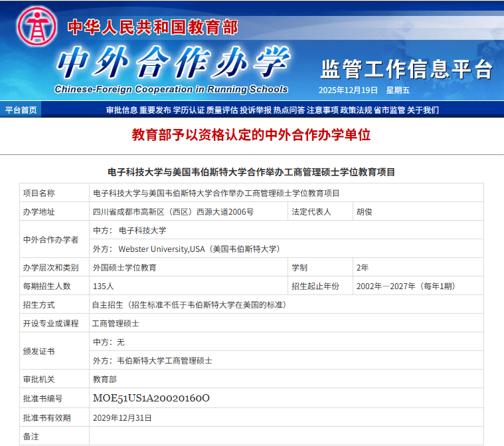Click the expiry date 2029年12月31日
This screenshot has width=504, height=446.
pos(122,417)
